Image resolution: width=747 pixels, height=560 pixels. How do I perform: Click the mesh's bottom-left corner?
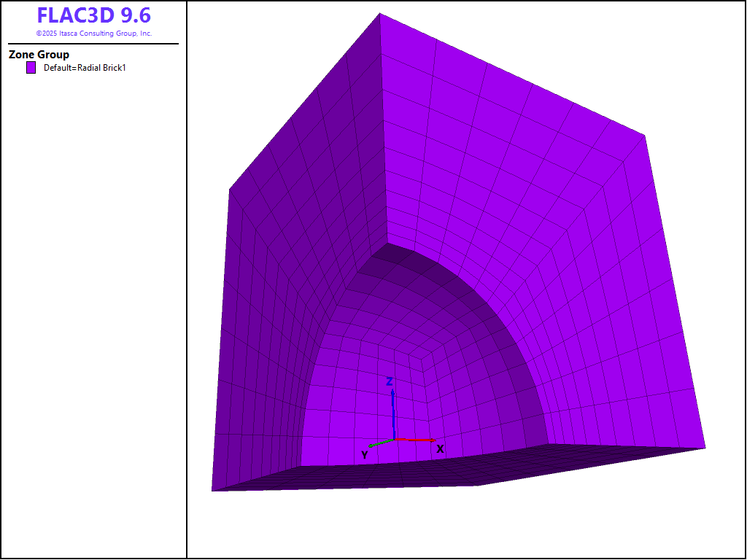(x=212, y=491)
